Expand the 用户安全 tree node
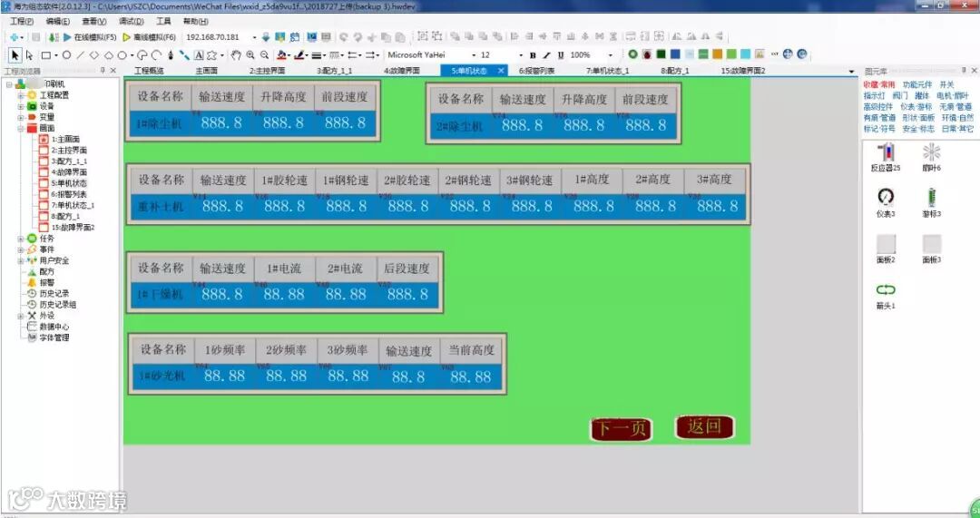The image size is (980, 518). (x=21, y=260)
